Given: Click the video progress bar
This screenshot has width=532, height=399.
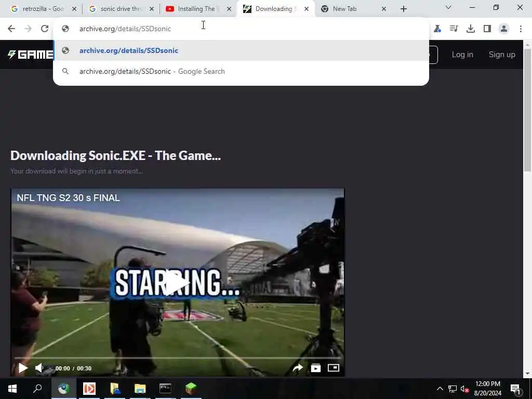Looking at the screenshot, I should (x=178, y=357).
